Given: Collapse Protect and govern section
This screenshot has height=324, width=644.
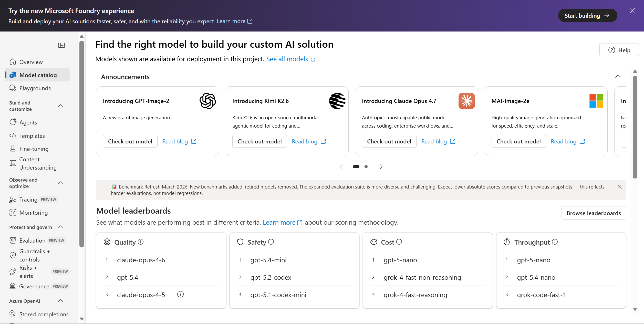Looking at the screenshot, I should [60, 227].
